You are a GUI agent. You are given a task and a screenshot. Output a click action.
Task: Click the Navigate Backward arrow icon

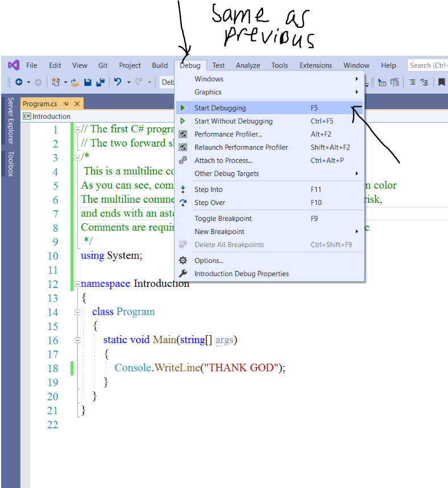point(19,82)
